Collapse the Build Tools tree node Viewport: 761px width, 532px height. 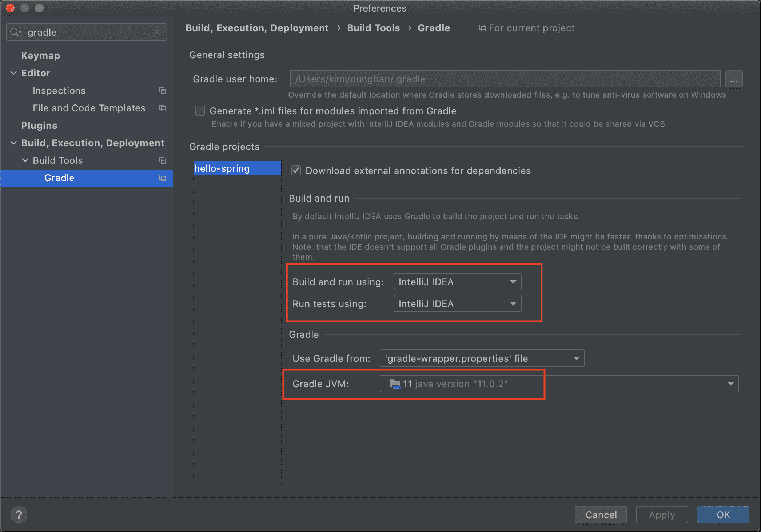tap(25, 160)
